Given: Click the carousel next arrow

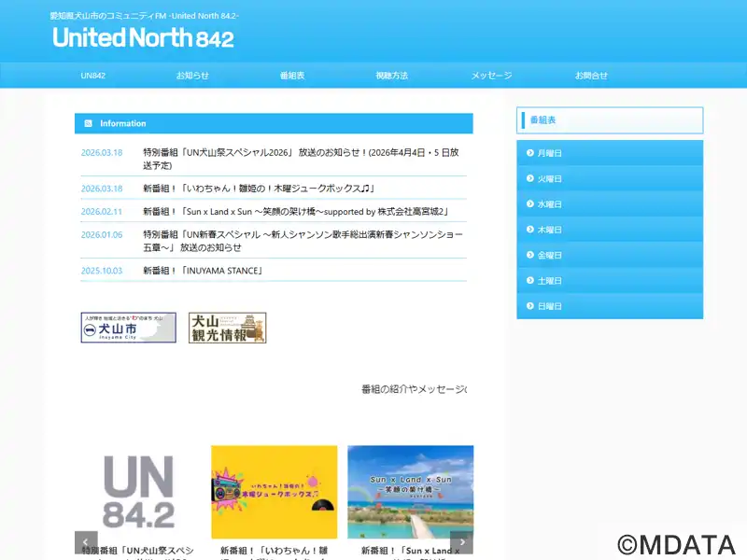Looking at the screenshot, I should click(x=461, y=542).
